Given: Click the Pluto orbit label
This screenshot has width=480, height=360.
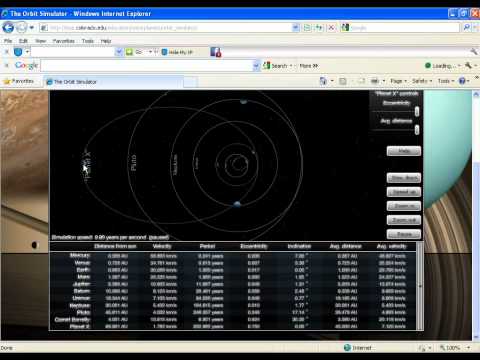Looking at the screenshot, I should [133, 163].
